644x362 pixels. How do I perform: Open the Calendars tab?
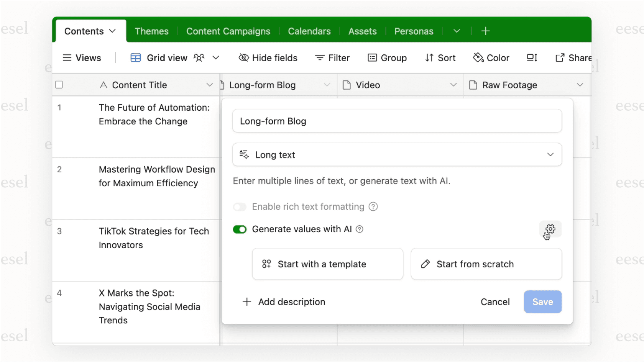point(309,31)
